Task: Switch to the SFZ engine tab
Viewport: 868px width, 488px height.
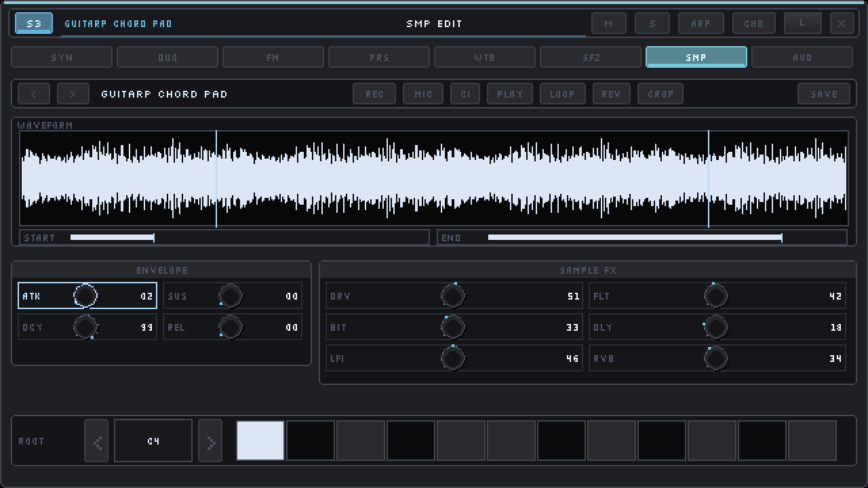Action: (x=591, y=57)
